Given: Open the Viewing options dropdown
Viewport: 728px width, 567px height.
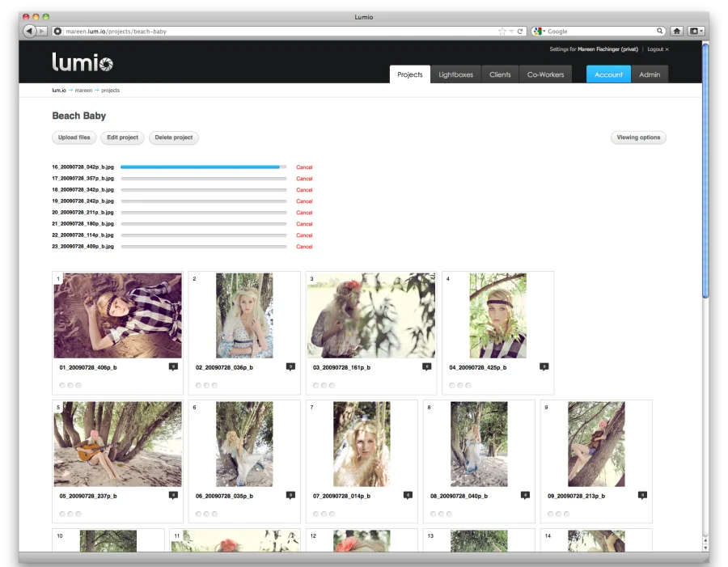Looking at the screenshot, I should coord(638,138).
